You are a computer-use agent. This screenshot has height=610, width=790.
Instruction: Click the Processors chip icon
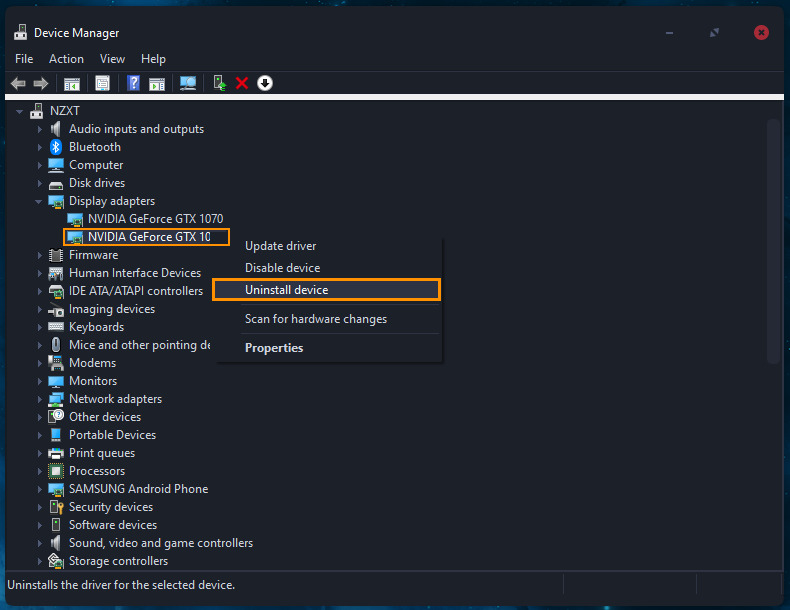(56, 471)
